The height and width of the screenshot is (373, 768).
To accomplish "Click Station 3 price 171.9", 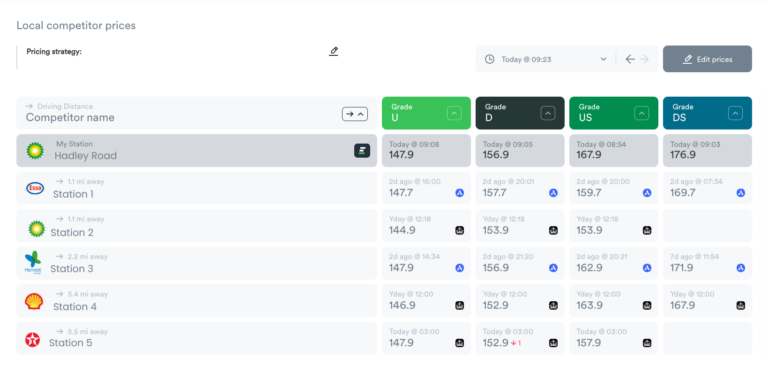I will point(682,268).
